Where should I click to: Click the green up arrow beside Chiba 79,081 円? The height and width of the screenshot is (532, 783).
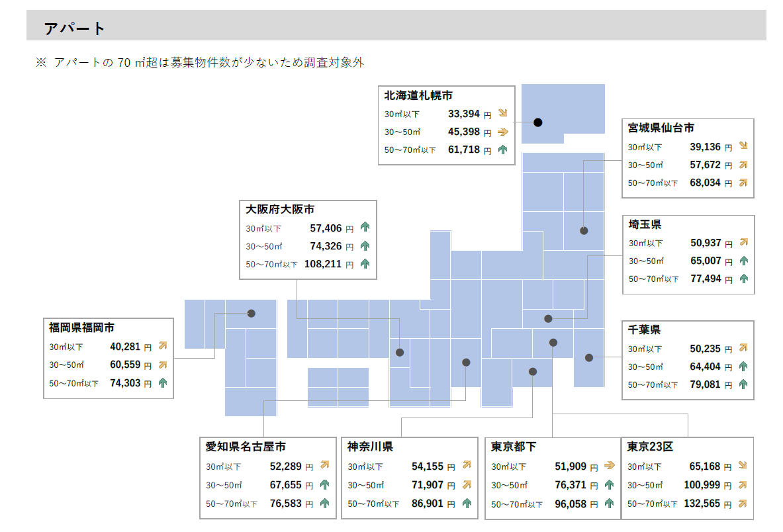click(x=743, y=384)
